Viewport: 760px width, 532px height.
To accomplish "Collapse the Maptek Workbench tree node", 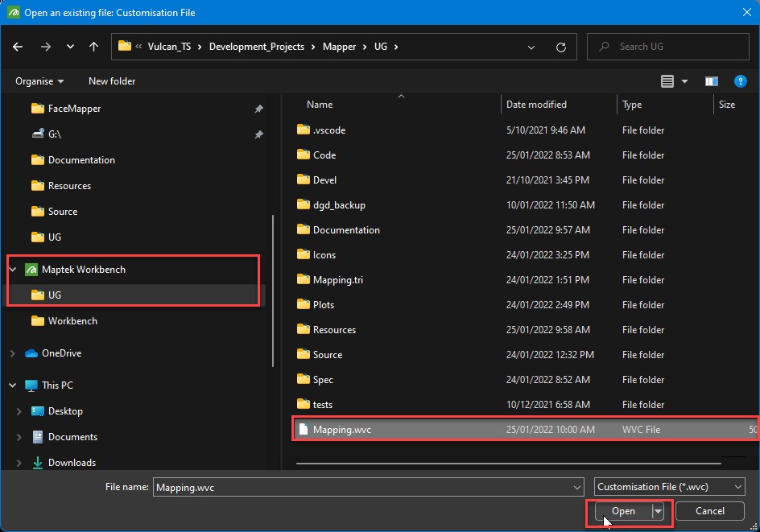I will [13, 270].
